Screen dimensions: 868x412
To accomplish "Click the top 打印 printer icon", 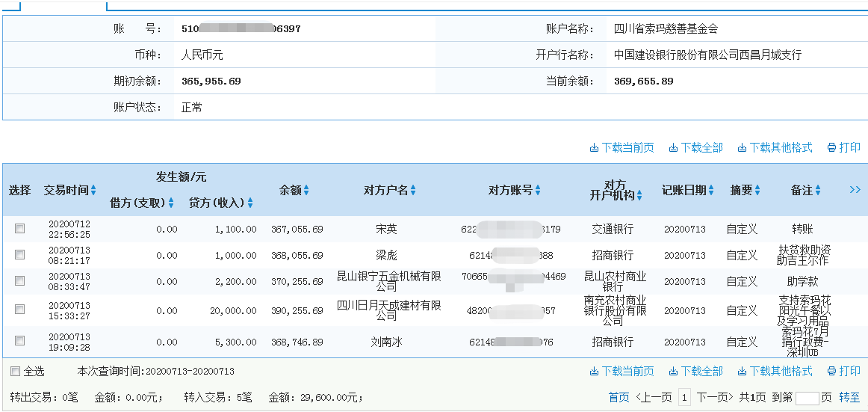I will 831,148.
